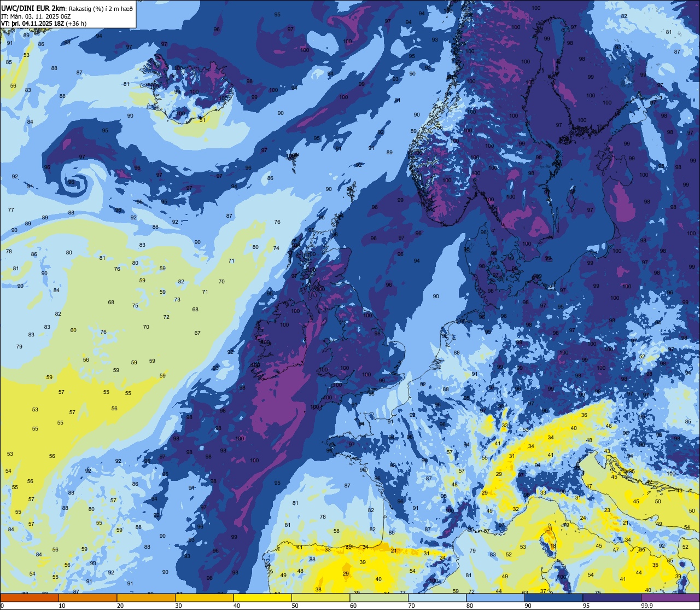Click the 50–60 yellow-green legend swatch
Image resolution: width=700 pixels, height=610 pixels.
(320, 598)
